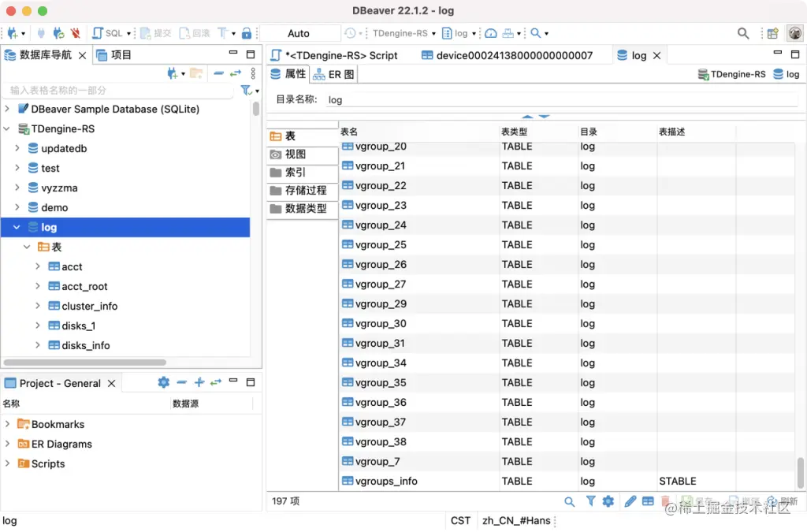Image resolution: width=807 pixels, height=532 pixels.
Task: Collapse the log database tree node
Action: click(x=16, y=227)
